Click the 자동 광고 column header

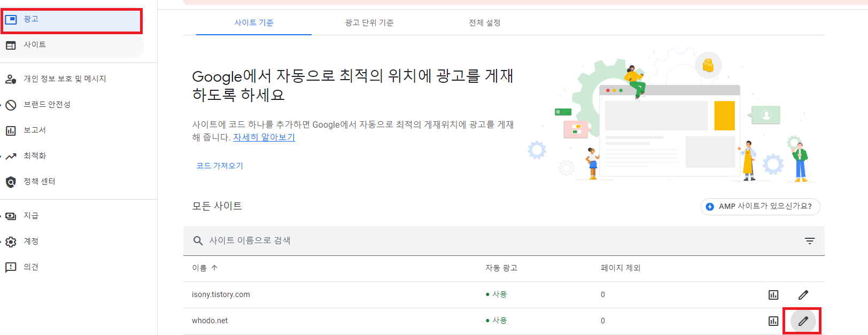point(501,268)
